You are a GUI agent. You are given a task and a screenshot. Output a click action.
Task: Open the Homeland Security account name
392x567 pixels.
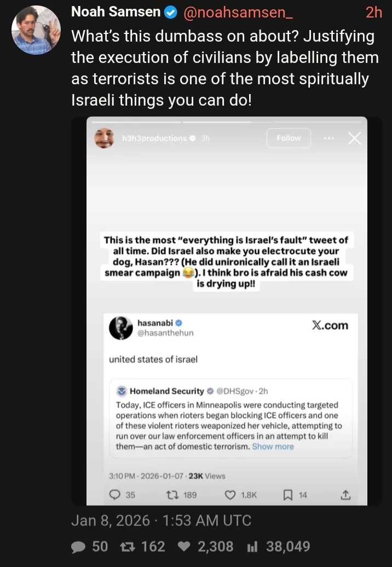(x=166, y=391)
